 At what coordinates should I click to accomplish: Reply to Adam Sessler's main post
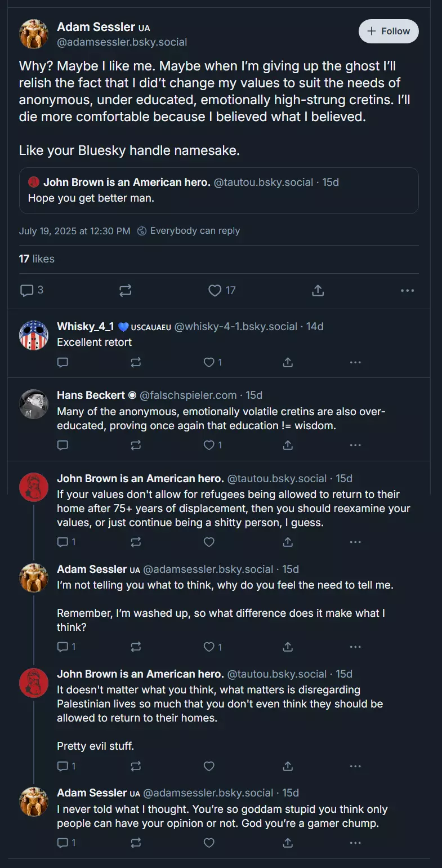pos(32,291)
